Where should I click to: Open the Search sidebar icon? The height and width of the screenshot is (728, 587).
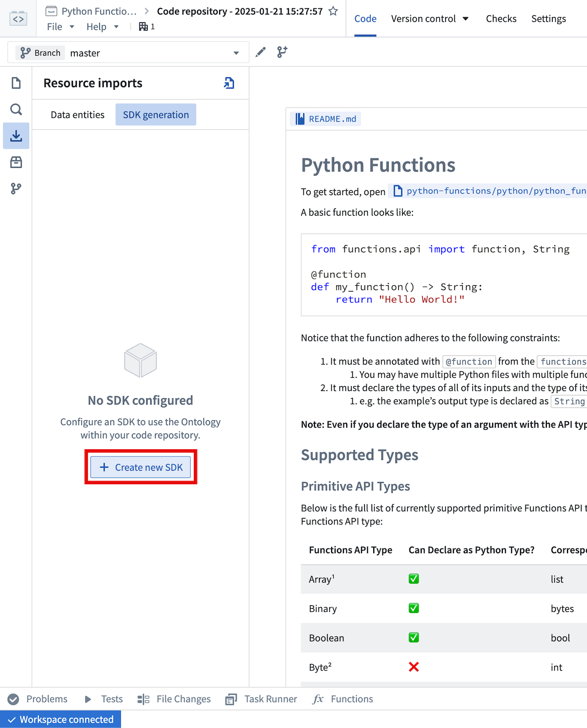pyautogui.click(x=16, y=109)
